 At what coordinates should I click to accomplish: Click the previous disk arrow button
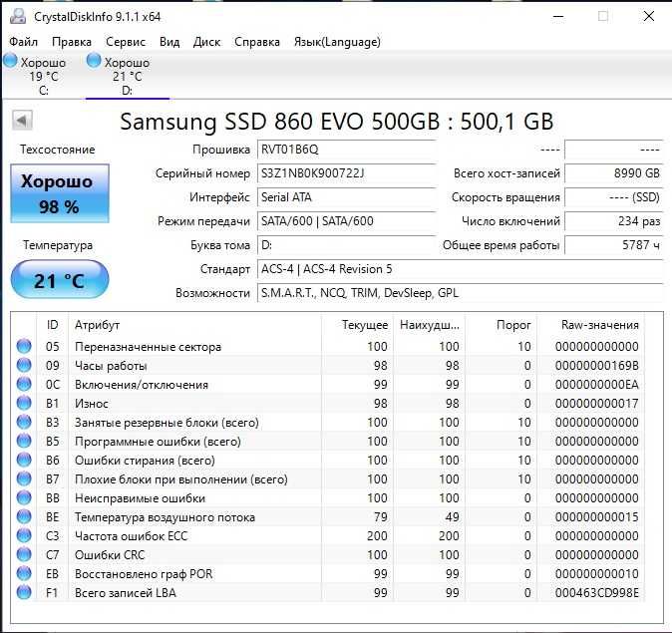22,121
